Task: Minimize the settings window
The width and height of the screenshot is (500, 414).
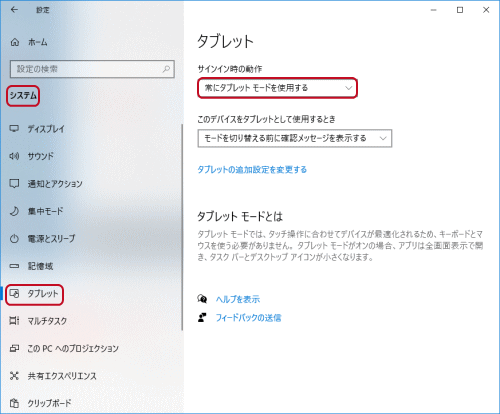Action: [x=434, y=10]
